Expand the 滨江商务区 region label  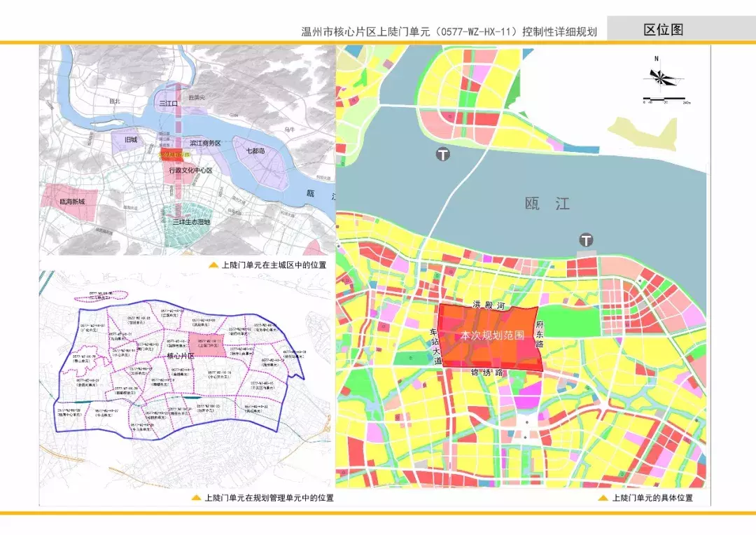point(206,142)
